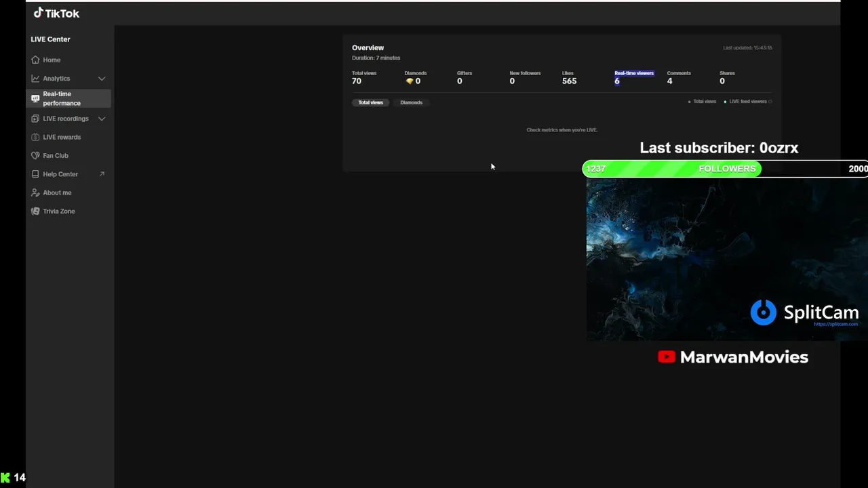The width and height of the screenshot is (868, 488).
Task: Click the Last updated timestamp
Action: 747,48
